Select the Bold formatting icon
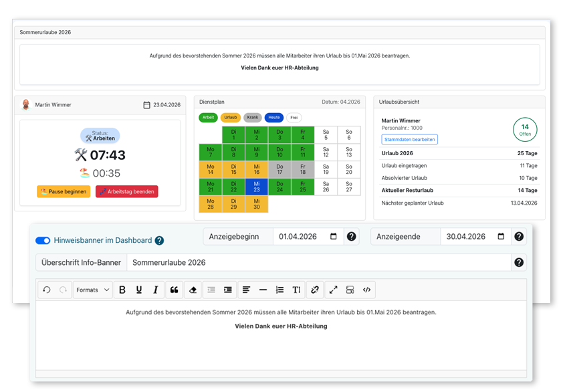563x392 pixels. click(122, 290)
